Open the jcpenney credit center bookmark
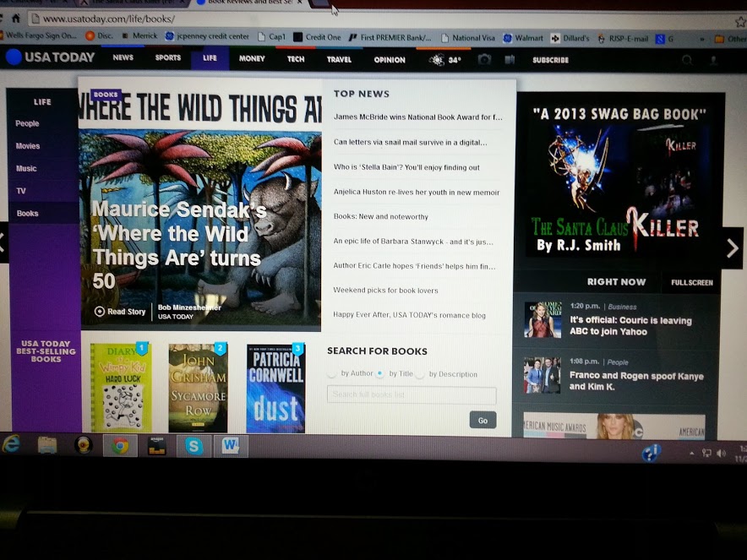The height and width of the screenshot is (560, 747). coord(207,36)
